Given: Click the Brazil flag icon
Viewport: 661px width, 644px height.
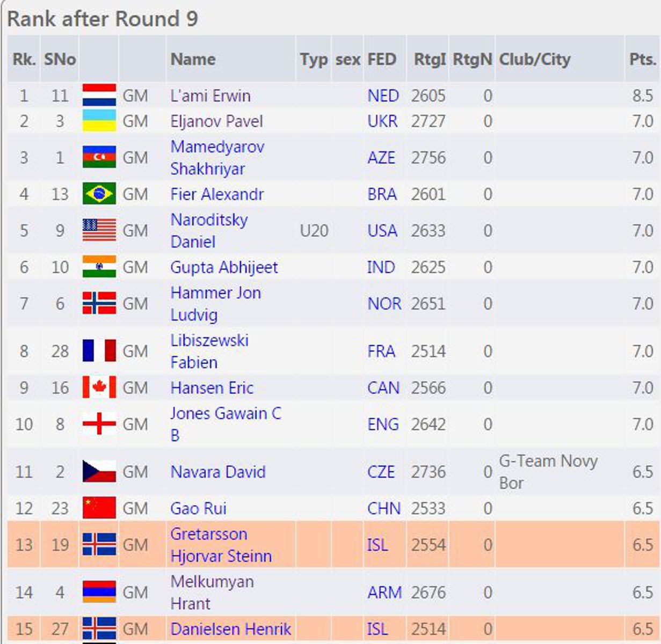Looking at the screenshot, I should (99, 194).
